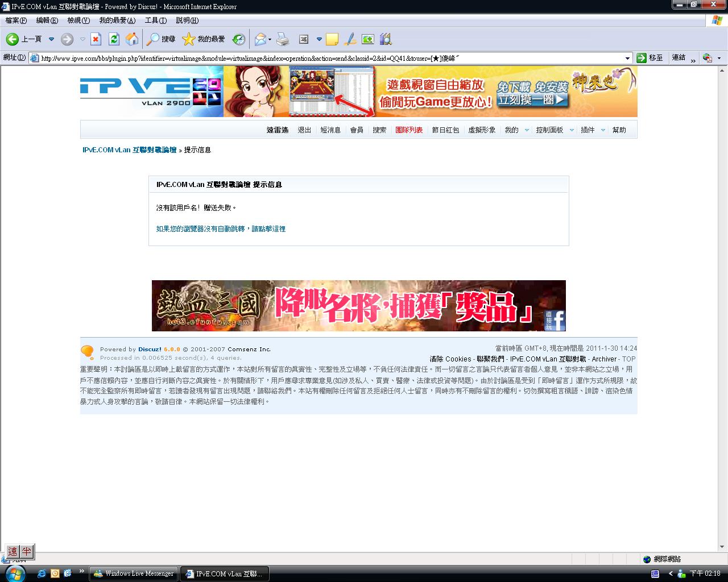Click the green picture toolbar icon

[x=368, y=39]
